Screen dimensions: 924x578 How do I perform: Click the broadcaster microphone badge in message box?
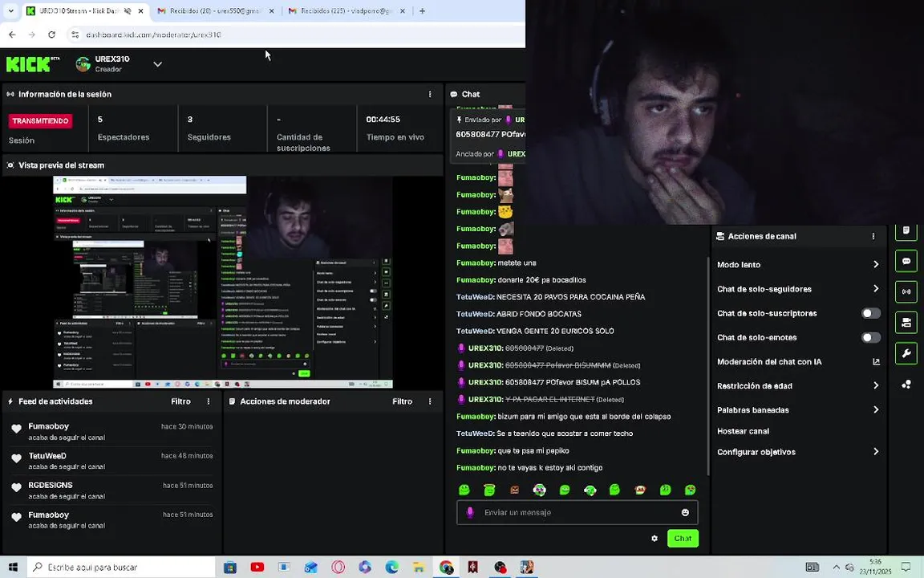(x=470, y=512)
